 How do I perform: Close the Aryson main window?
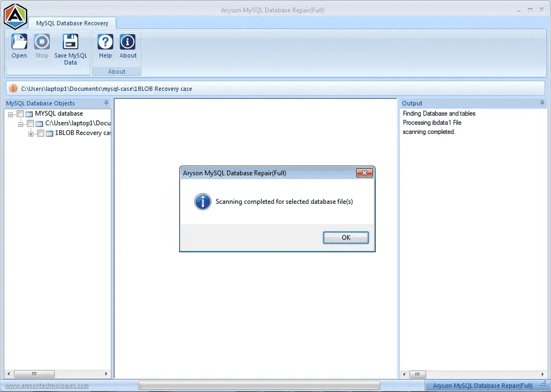pos(541,10)
